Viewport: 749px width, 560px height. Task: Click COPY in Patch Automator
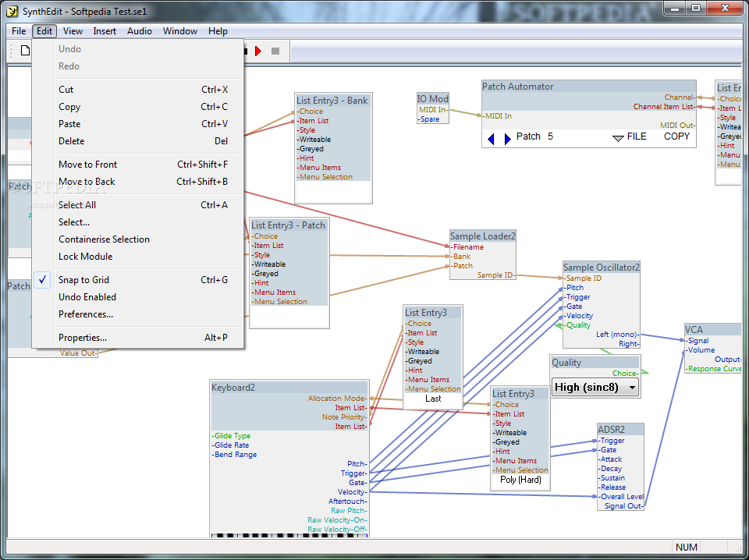tap(676, 136)
